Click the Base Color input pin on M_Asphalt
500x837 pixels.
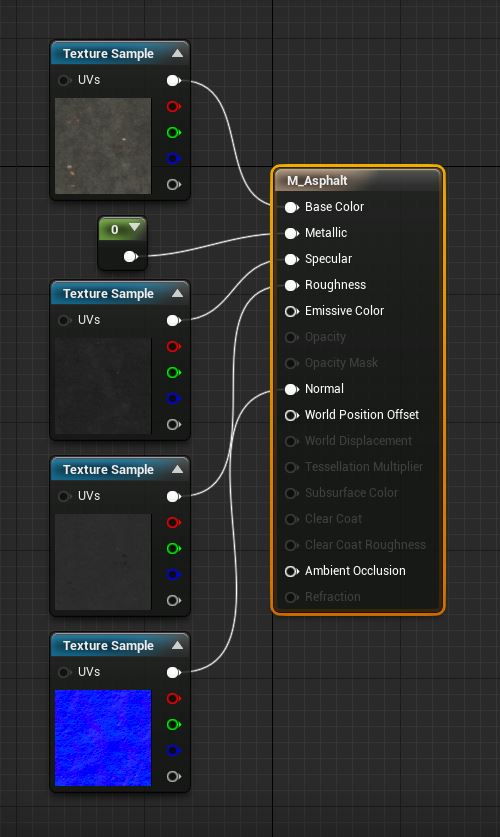coord(291,207)
